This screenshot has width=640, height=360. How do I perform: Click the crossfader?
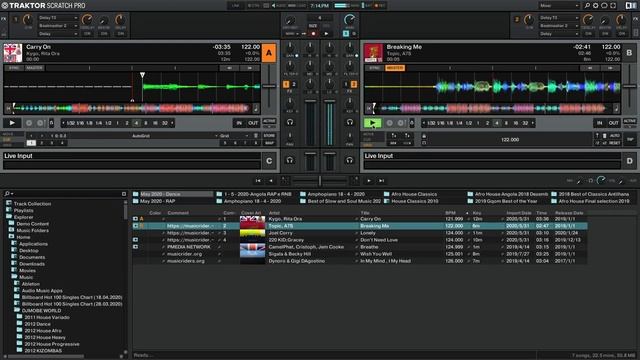coord(320,180)
